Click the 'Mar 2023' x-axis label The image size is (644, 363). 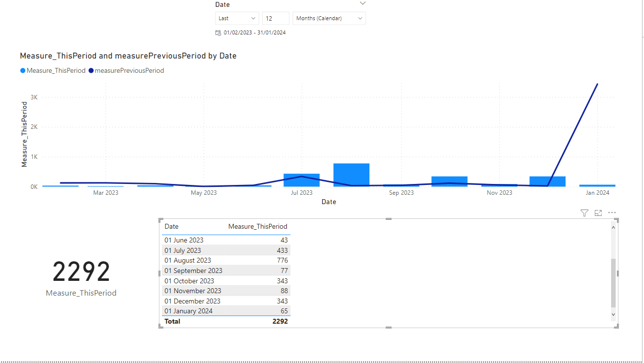coord(106,193)
